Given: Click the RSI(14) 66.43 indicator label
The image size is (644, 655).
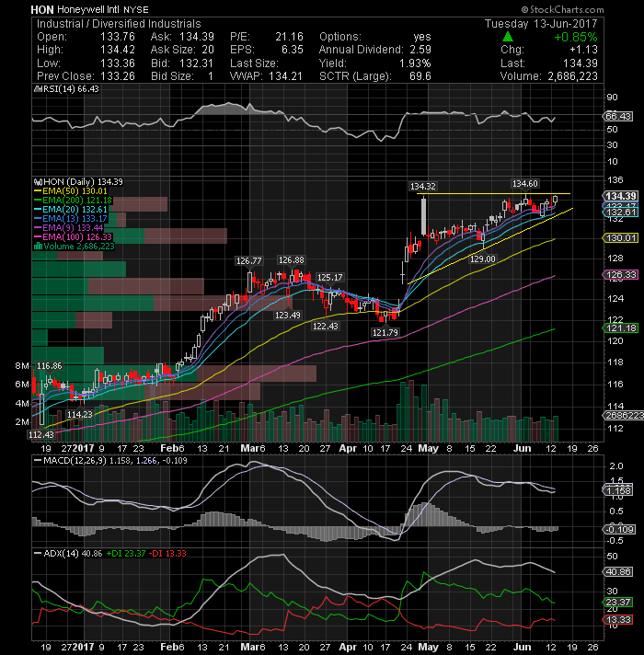Looking at the screenshot, I should [x=68, y=89].
